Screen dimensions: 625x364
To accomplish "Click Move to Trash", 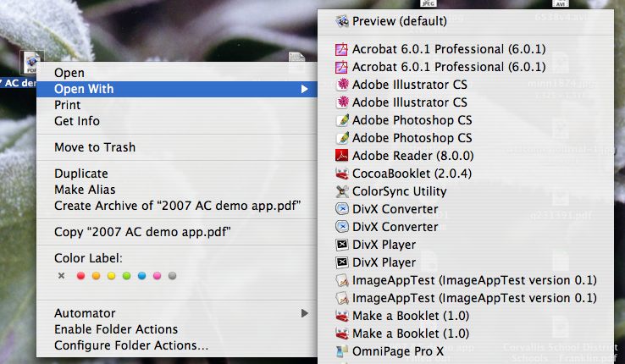I will coord(177,147).
